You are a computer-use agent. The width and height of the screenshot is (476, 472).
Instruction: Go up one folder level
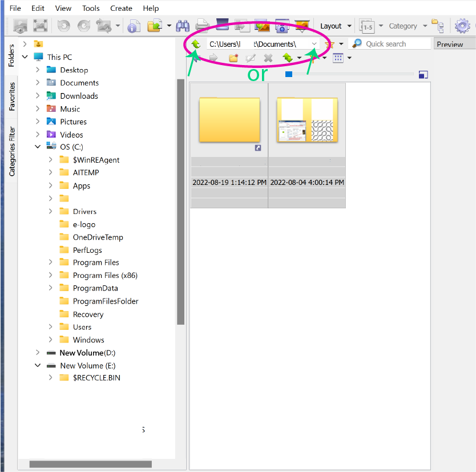pyautogui.click(x=196, y=44)
